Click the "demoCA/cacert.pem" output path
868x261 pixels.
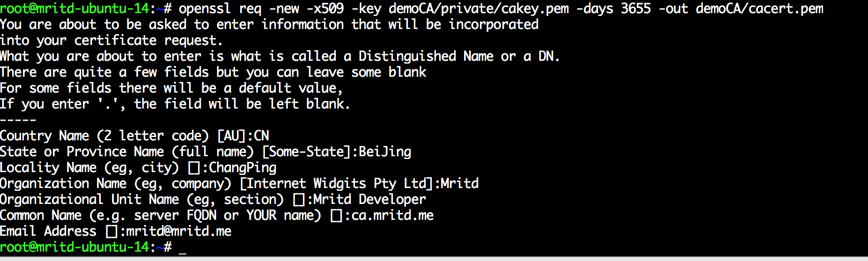(x=759, y=8)
